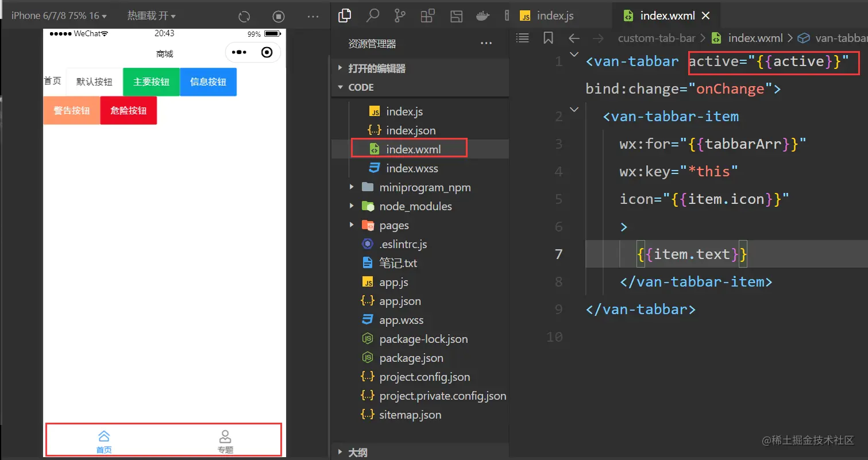The image size is (868, 460).
Task: Click van-tabbar in the breadcrumb
Action: 841,38
